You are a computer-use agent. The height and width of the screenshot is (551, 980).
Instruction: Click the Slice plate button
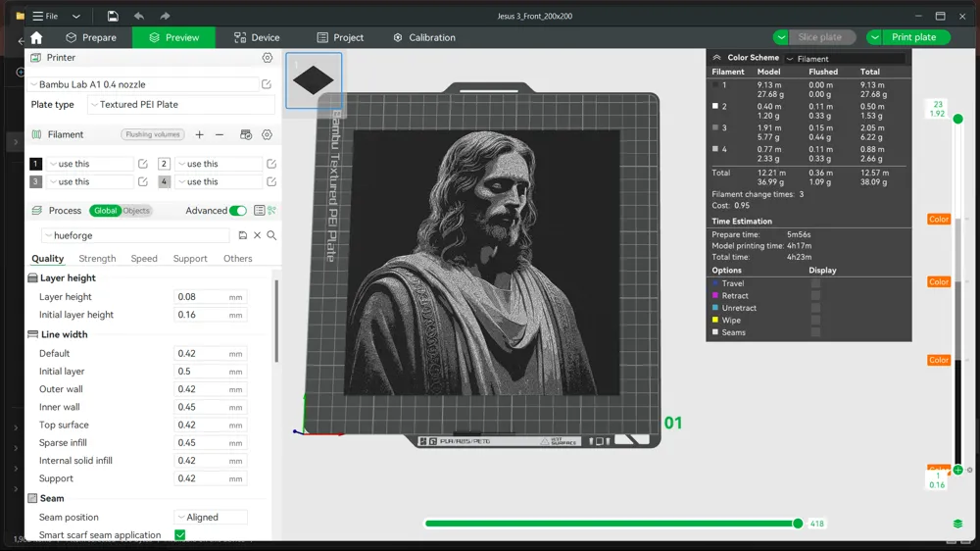click(x=822, y=37)
